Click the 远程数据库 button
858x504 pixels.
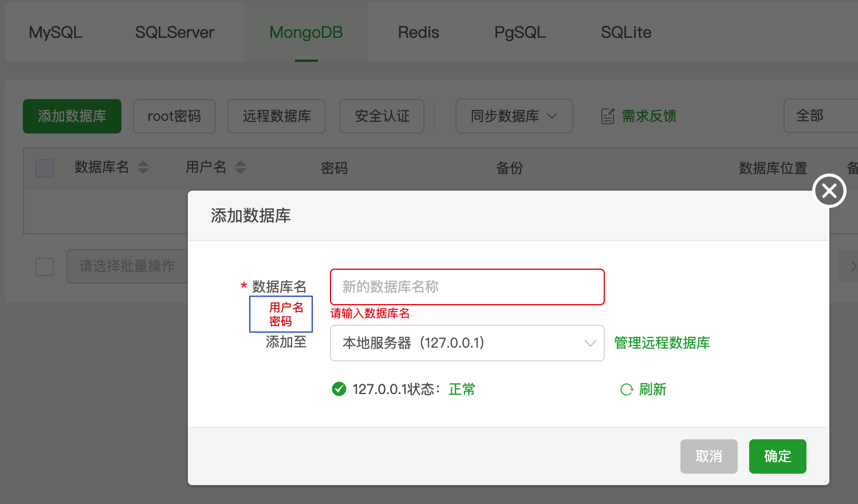tap(277, 116)
